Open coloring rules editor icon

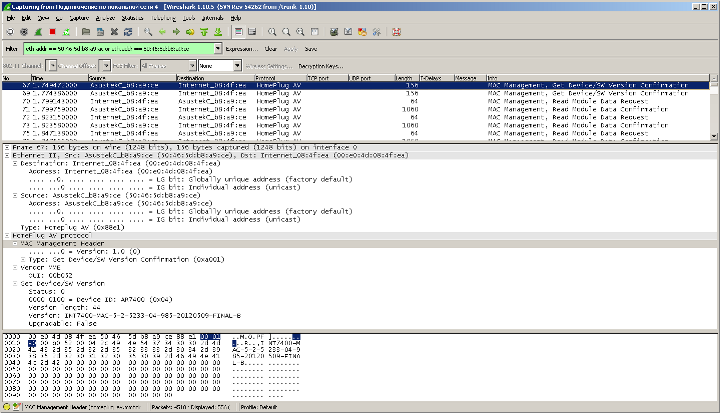362,32
